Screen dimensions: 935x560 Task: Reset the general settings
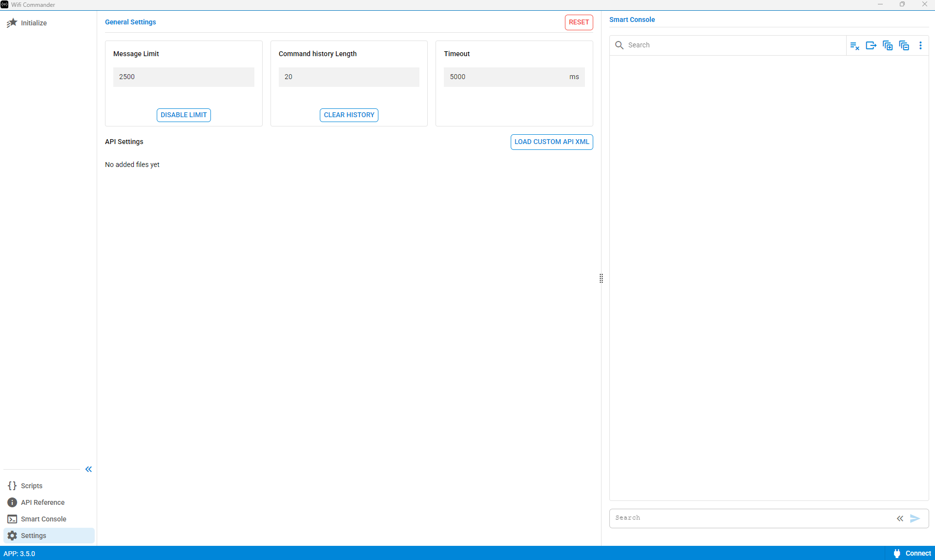coord(579,22)
